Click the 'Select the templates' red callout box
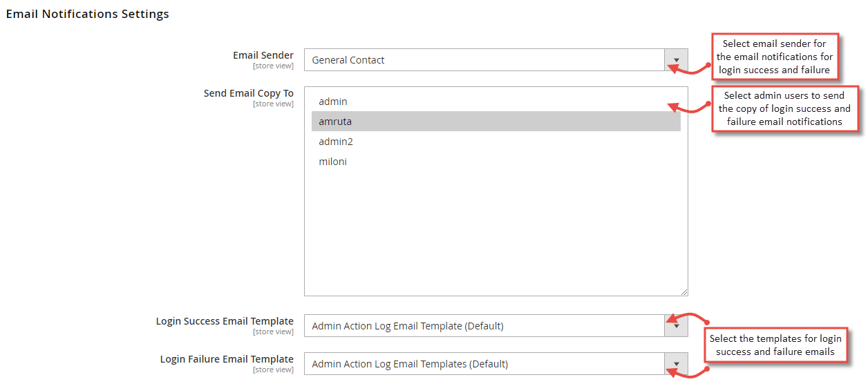The image size is (868, 384). 775,345
